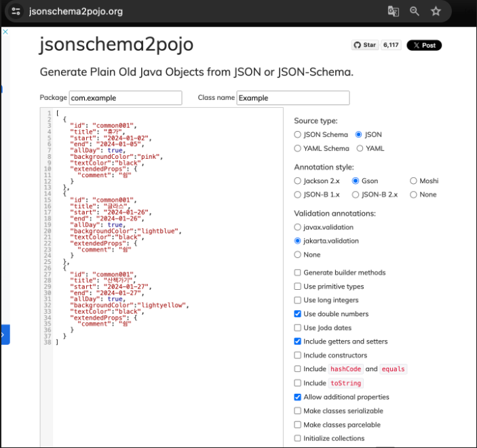Enable Make classes parcelable
477x448 pixels.
click(297, 424)
